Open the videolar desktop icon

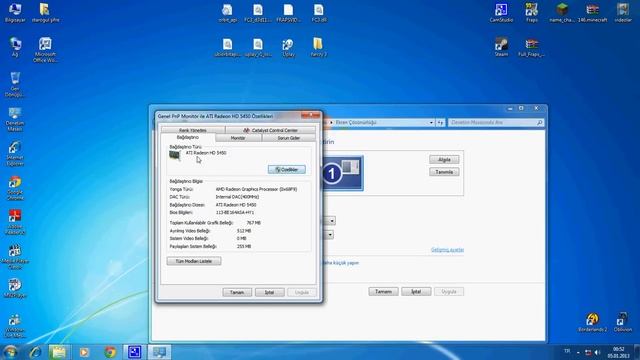(623, 12)
